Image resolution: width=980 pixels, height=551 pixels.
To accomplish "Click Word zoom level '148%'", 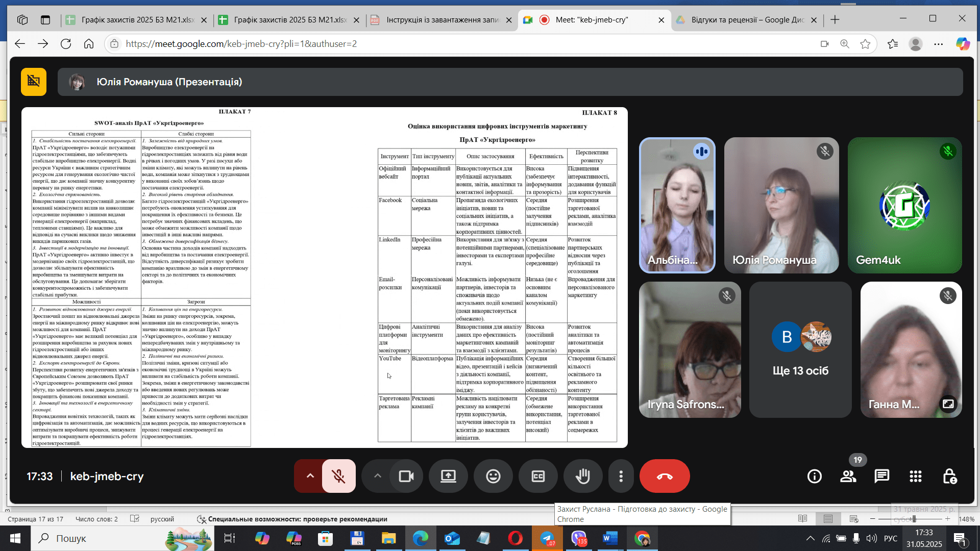I will click(967, 519).
